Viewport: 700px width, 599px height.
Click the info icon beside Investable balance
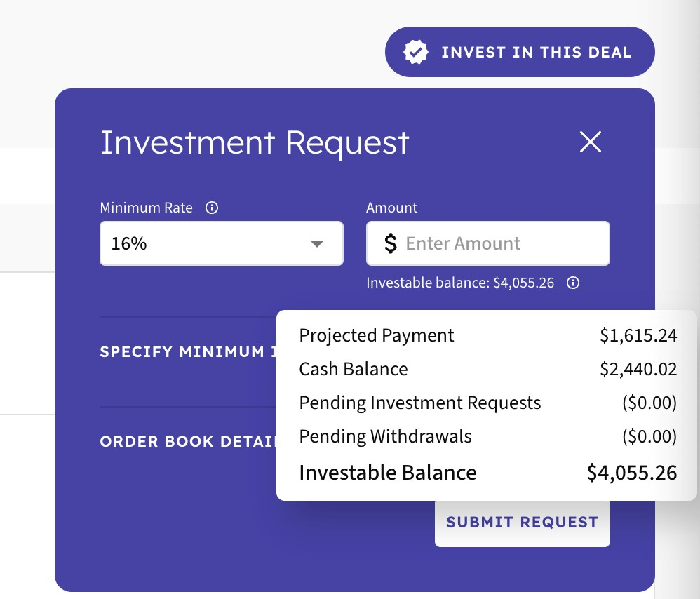(x=573, y=283)
